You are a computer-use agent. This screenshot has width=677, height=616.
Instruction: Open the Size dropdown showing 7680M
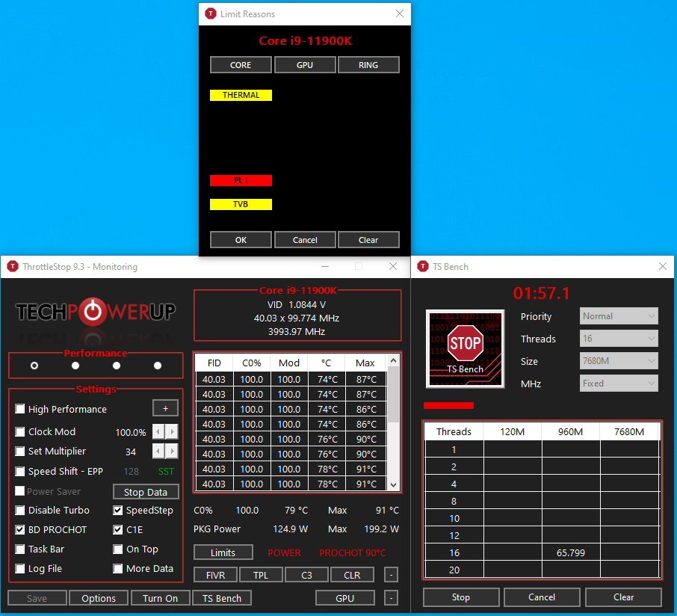(619, 360)
